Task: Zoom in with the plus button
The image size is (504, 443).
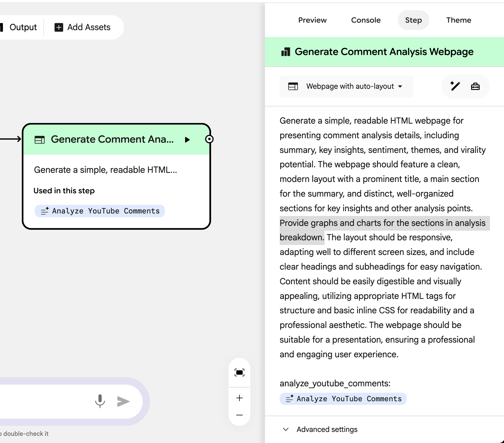Action: (240, 398)
